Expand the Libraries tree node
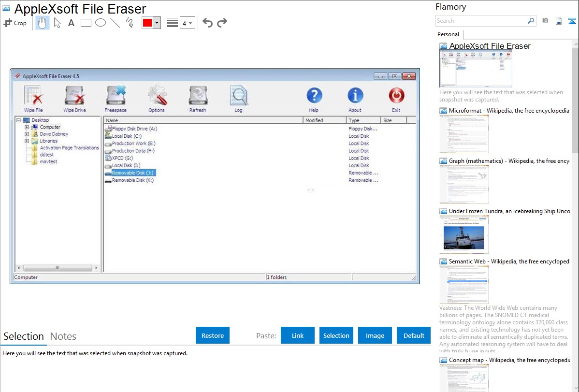579x392 pixels. pos(27,141)
